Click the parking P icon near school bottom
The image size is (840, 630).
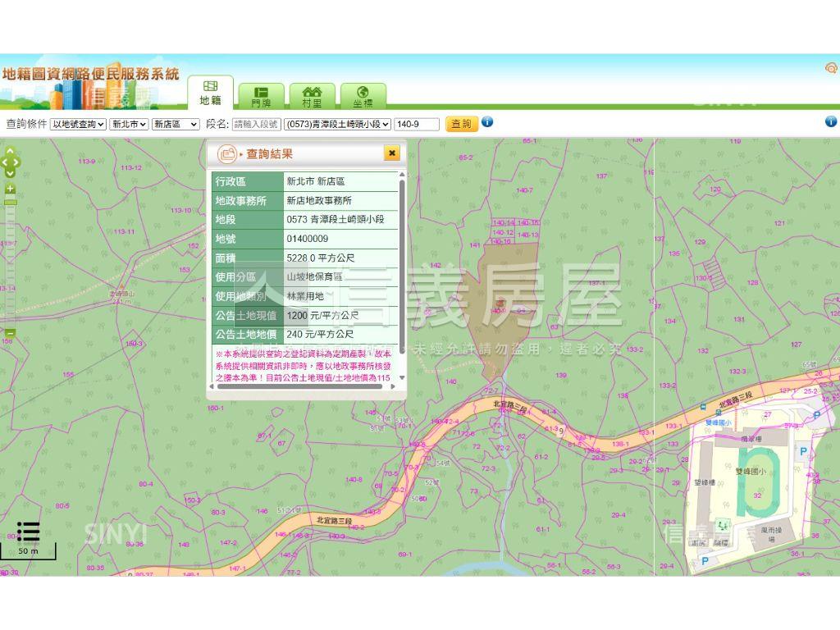[705, 561]
